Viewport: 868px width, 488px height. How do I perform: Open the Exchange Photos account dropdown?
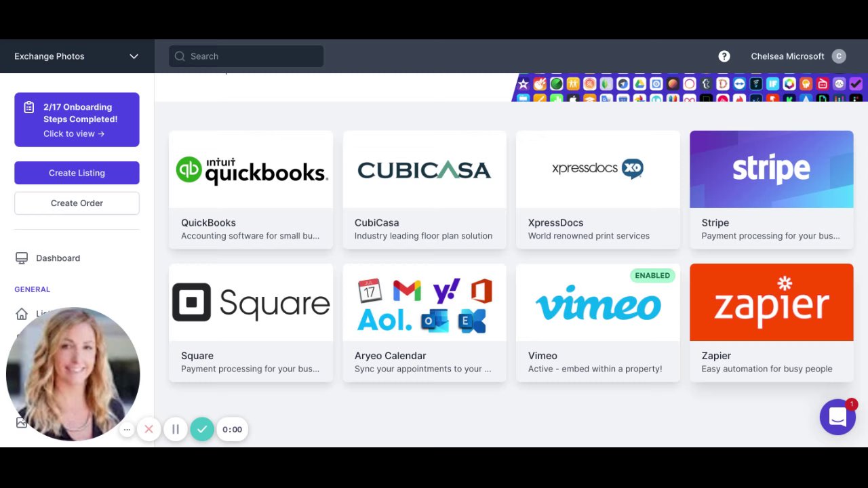[x=77, y=56]
